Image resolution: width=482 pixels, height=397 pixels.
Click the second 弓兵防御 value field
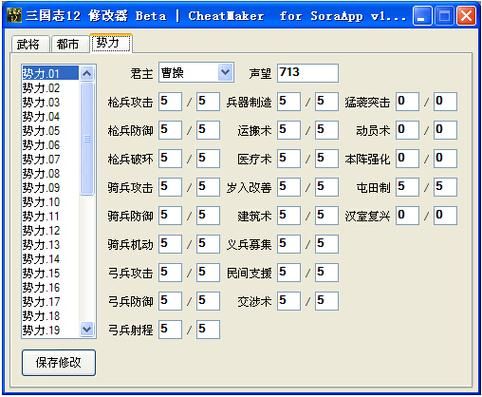208,301
